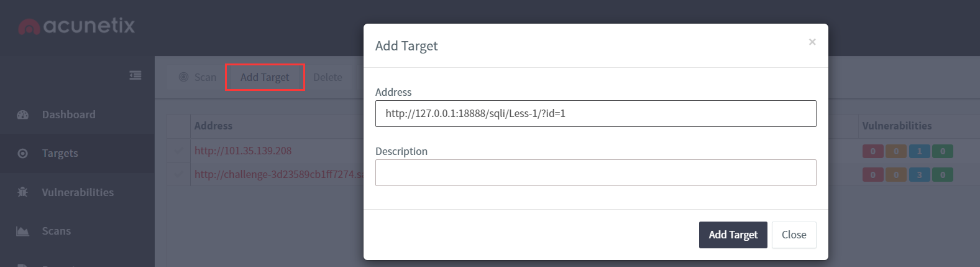Collapse the sidebar menu toggle icon
Screen dimensions: 980x267
click(135, 75)
